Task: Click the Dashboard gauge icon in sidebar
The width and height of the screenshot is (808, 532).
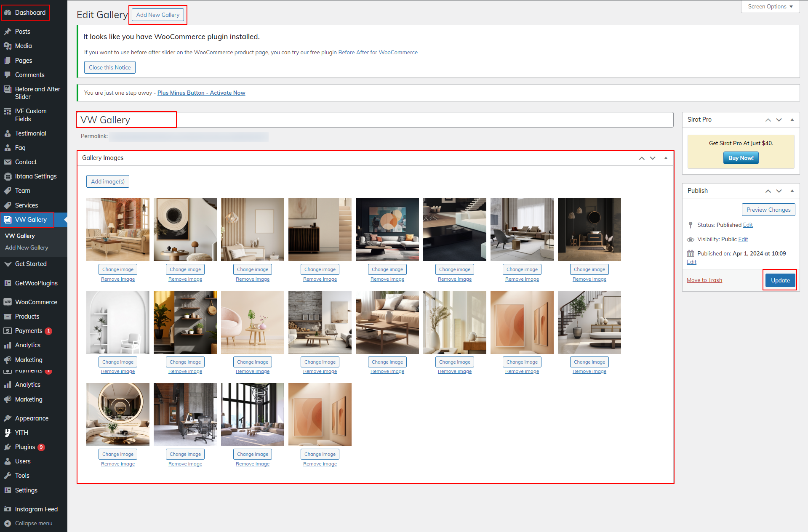Action: [x=8, y=13]
